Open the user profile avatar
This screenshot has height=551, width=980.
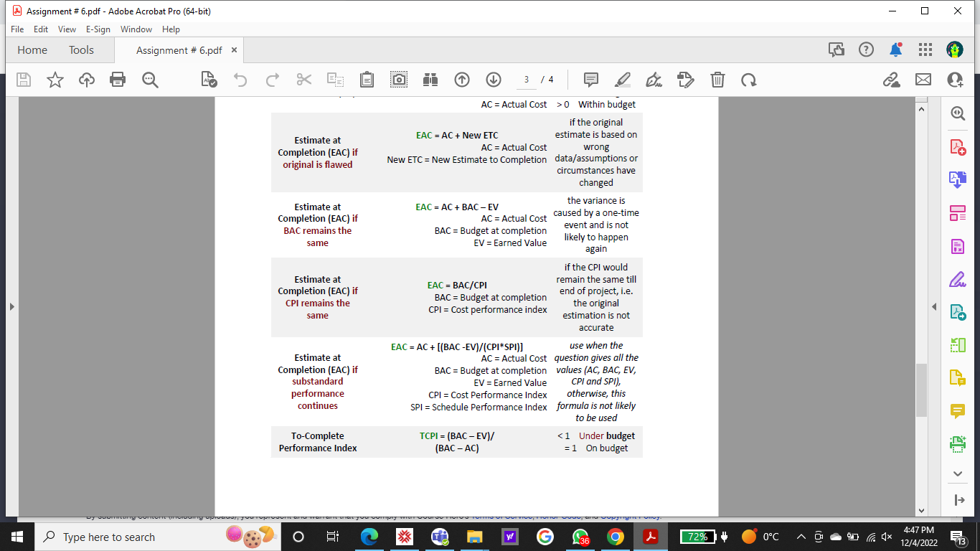[955, 50]
